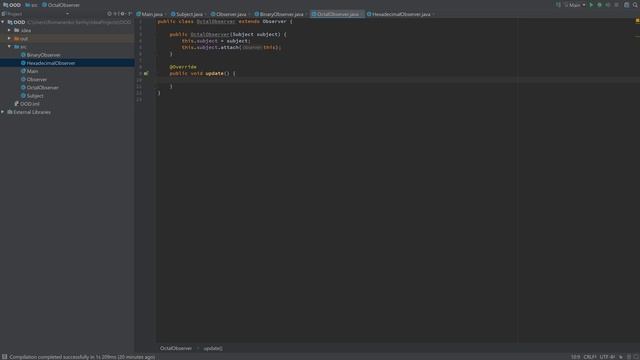Collapse the OOD project root node

pos(3,22)
